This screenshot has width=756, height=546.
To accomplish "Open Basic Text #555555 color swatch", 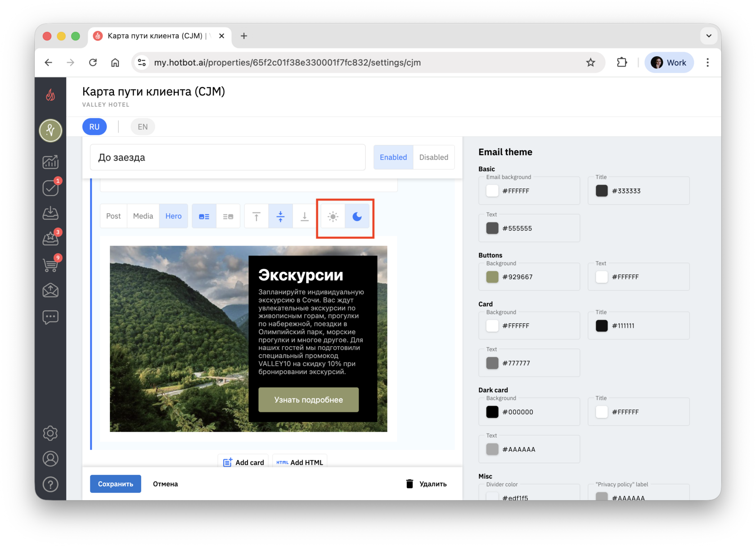I will [x=492, y=228].
